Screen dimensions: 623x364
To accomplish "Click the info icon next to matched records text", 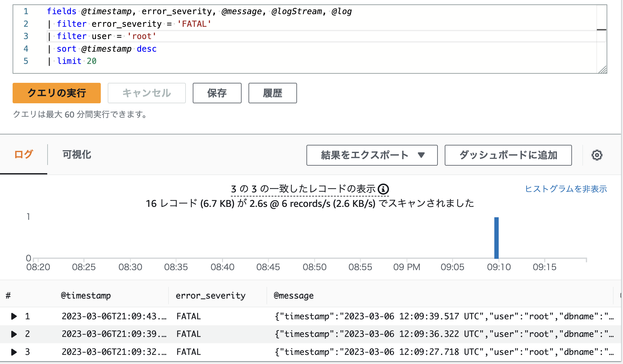I will (383, 189).
